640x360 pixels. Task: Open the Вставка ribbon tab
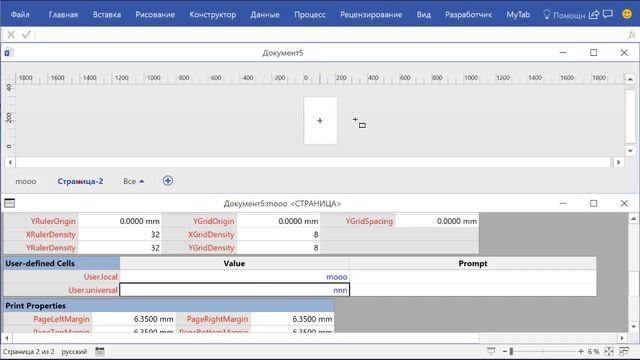coord(107,15)
